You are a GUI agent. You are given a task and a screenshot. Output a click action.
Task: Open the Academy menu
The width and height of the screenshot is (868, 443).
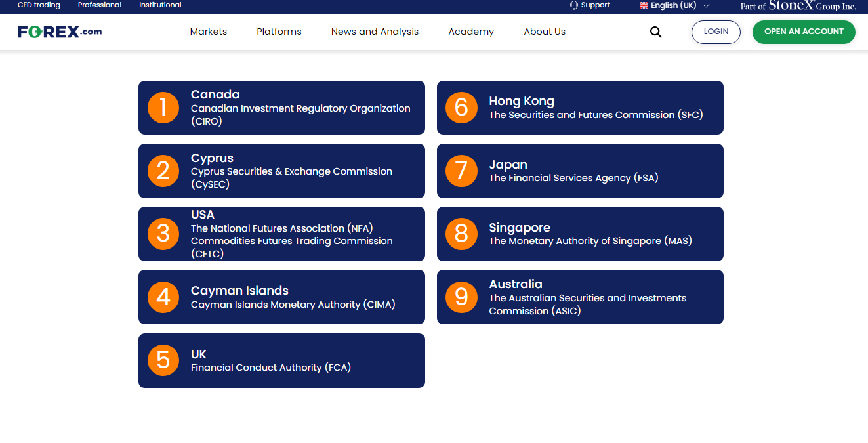click(x=471, y=32)
